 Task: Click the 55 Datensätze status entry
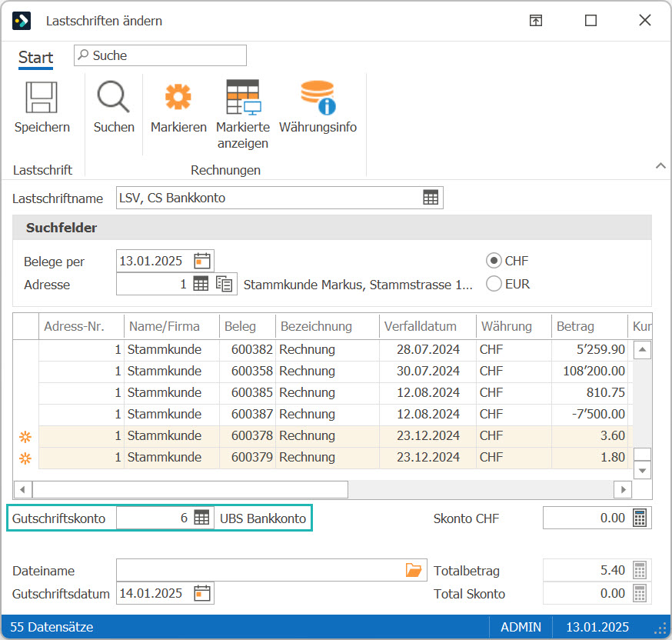(52, 627)
